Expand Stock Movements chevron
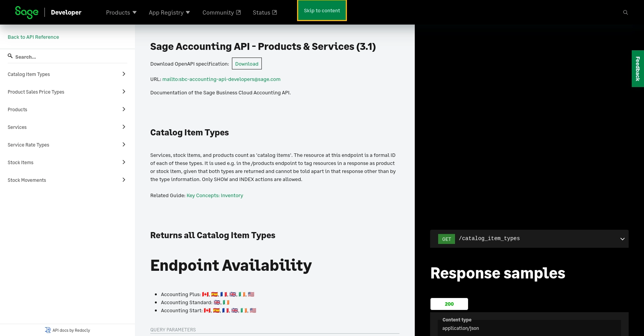644x336 pixels. pyautogui.click(x=123, y=180)
